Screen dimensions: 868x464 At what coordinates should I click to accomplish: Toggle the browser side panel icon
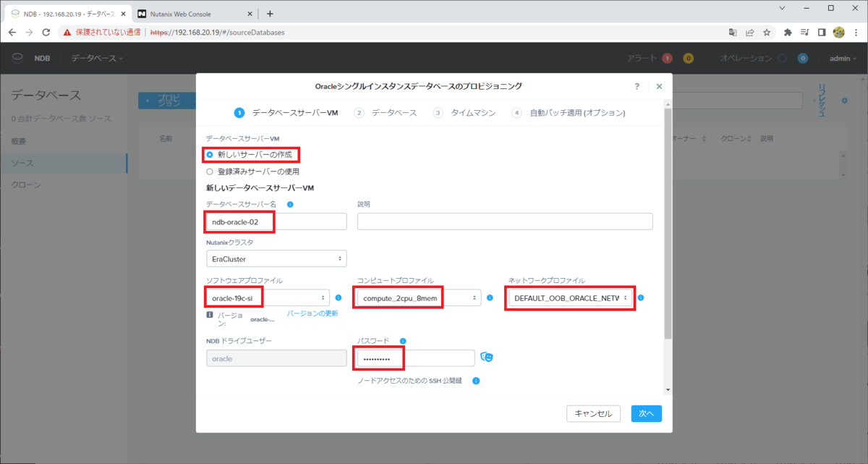[x=822, y=32]
